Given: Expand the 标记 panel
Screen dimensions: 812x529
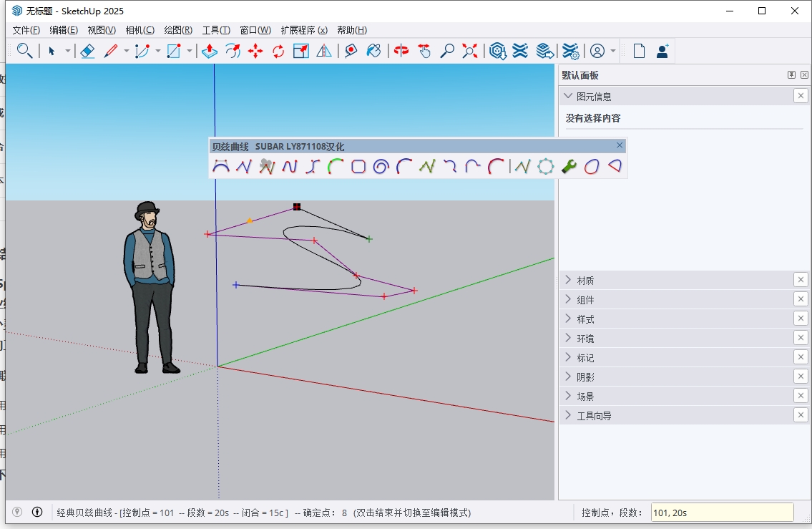Looking at the screenshot, I should pos(568,357).
